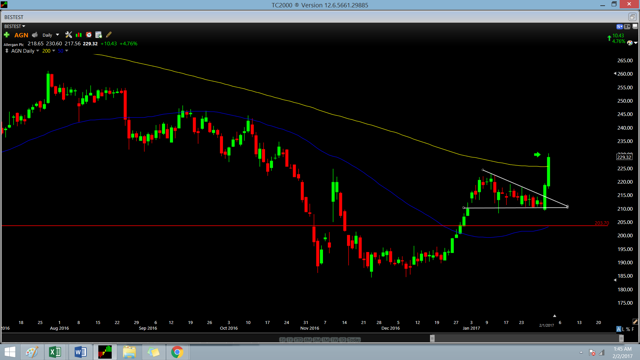Open the BESTEST layout menu
The image size is (640, 360).
(x=14, y=26)
